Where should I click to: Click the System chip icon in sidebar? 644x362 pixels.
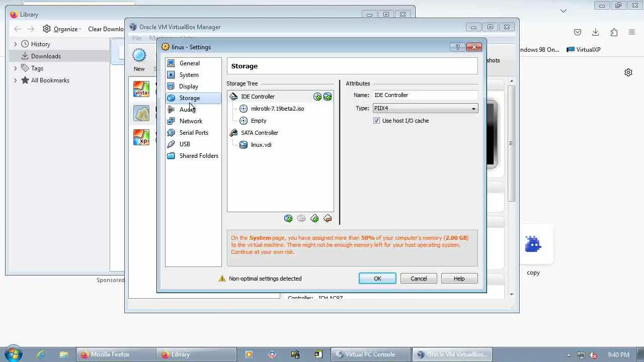171,75
